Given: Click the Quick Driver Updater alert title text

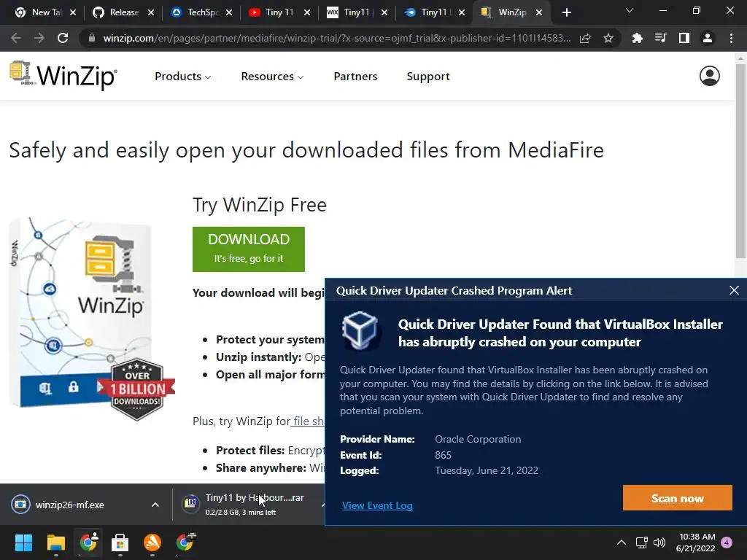Looking at the screenshot, I should point(454,290).
